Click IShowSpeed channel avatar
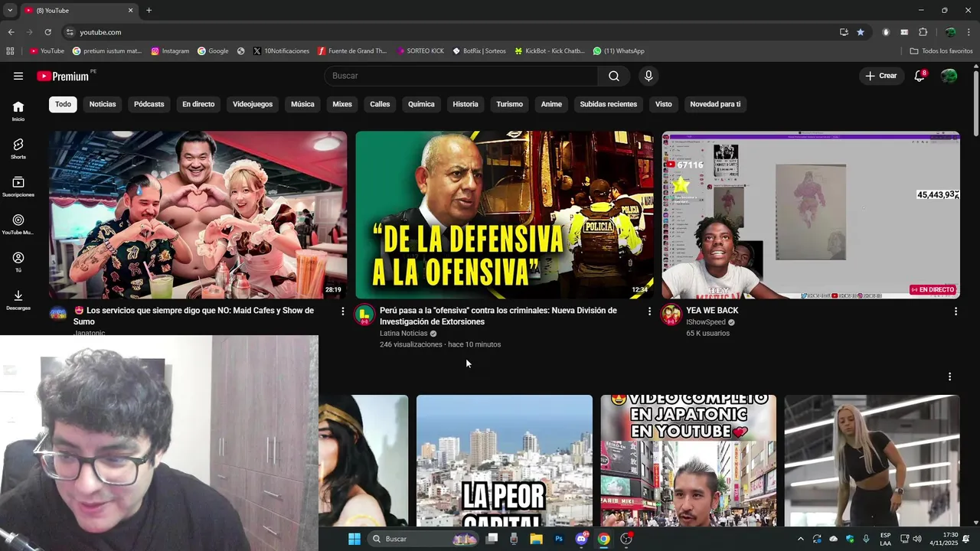The height and width of the screenshot is (551, 980). (671, 315)
